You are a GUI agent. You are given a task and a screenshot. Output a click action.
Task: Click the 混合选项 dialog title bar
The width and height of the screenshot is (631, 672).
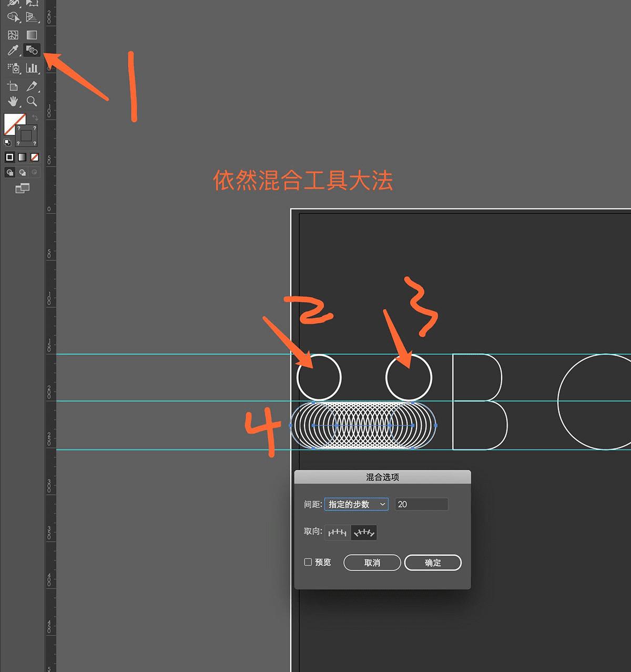(x=382, y=477)
